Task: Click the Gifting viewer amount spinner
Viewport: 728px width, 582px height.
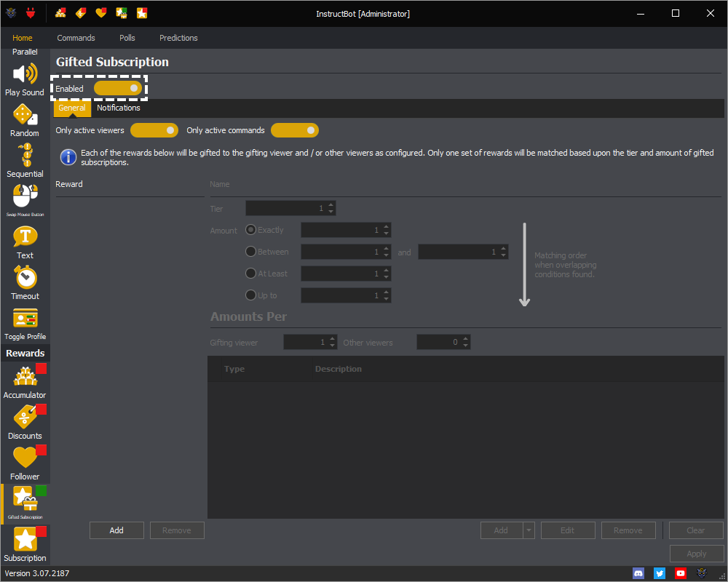Action: click(310, 342)
